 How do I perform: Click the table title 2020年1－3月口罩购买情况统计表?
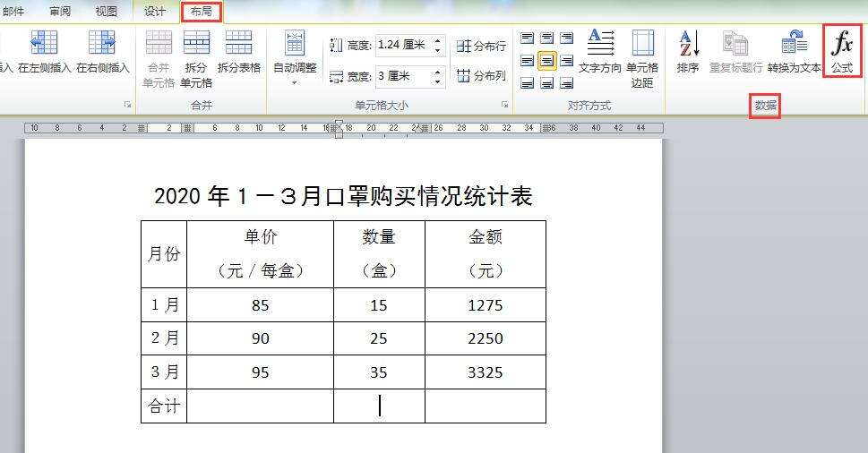tap(343, 196)
